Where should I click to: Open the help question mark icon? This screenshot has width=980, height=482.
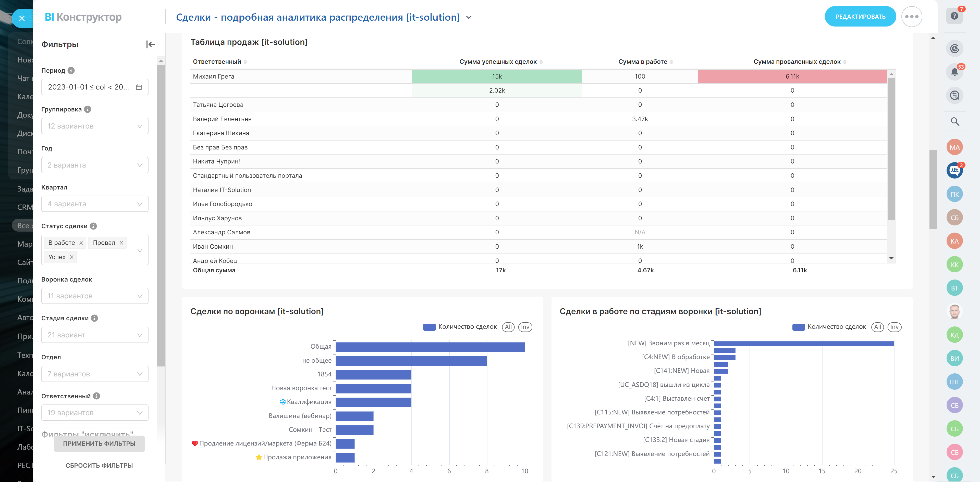coord(954,16)
